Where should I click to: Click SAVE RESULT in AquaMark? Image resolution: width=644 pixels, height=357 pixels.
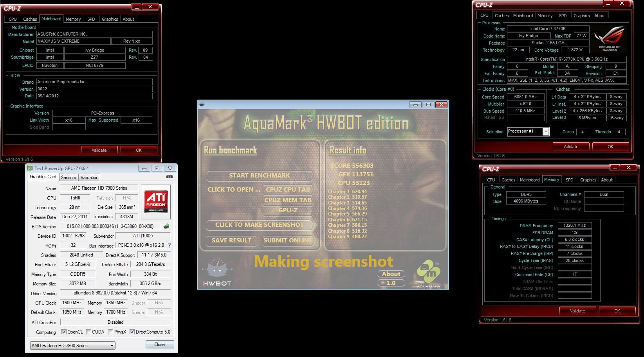click(231, 240)
